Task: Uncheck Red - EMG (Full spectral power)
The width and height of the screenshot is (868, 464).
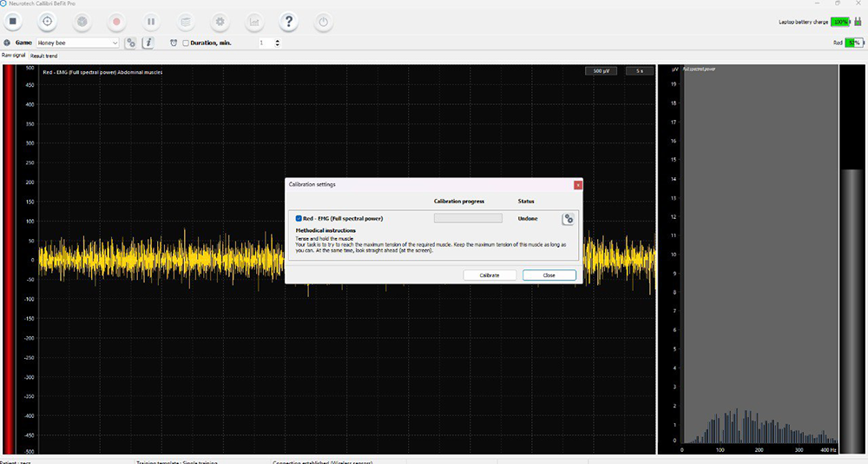Action: point(299,218)
